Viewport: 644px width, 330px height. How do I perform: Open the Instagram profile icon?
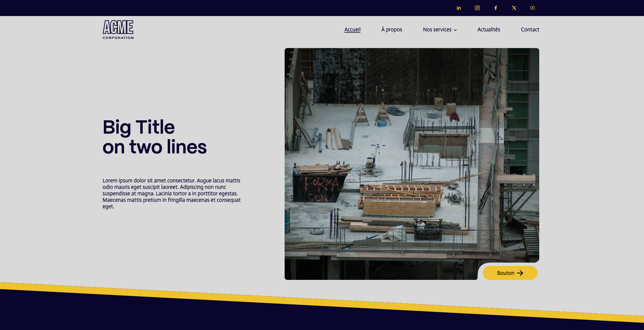tap(477, 8)
